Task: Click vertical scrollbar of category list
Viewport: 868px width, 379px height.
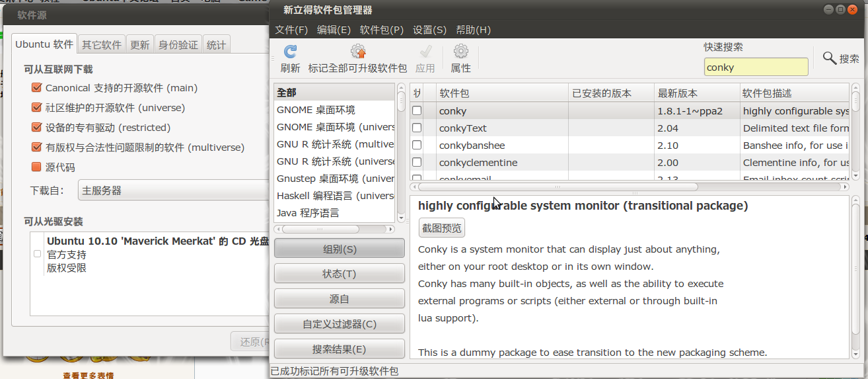Action: 400,153
